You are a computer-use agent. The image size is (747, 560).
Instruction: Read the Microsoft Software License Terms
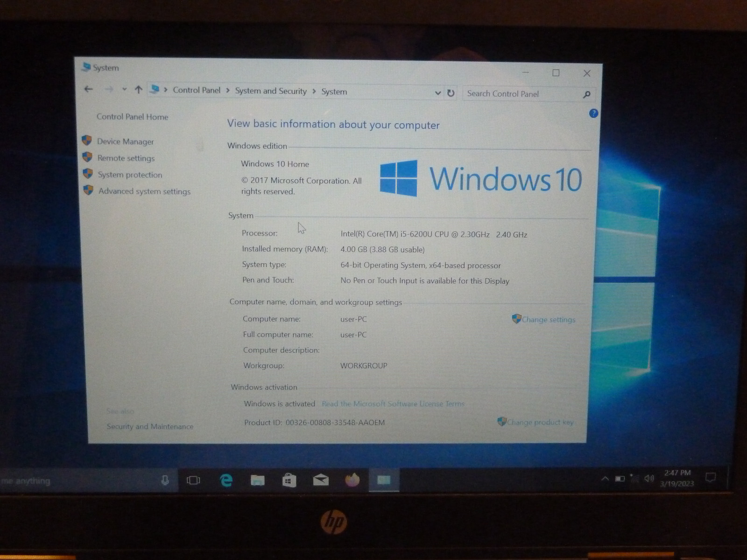click(x=393, y=404)
